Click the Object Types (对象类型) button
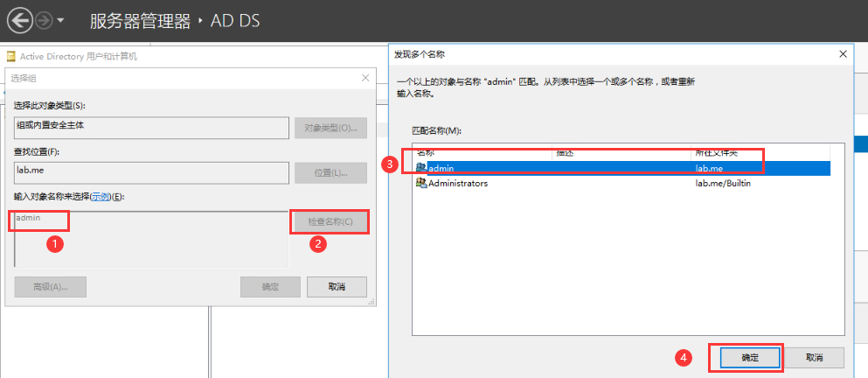This screenshot has height=378, width=868. [x=330, y=128]
